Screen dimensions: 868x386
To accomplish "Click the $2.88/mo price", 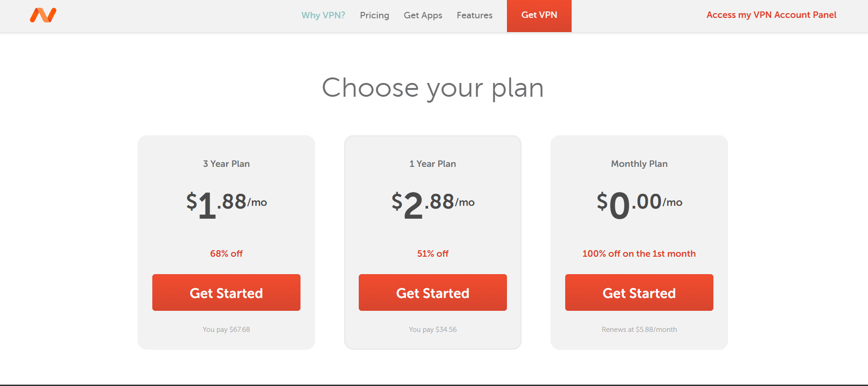I will pyautogui.click(x=433, y=203).
